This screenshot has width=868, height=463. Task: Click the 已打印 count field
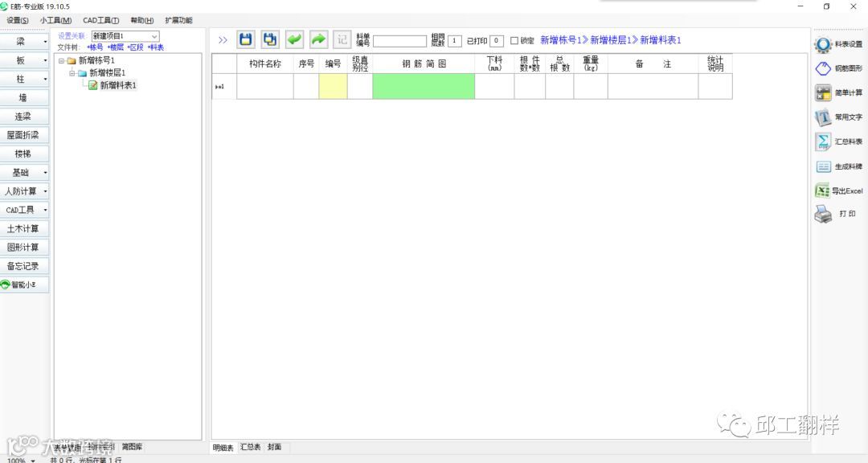(x=497, y=40)
